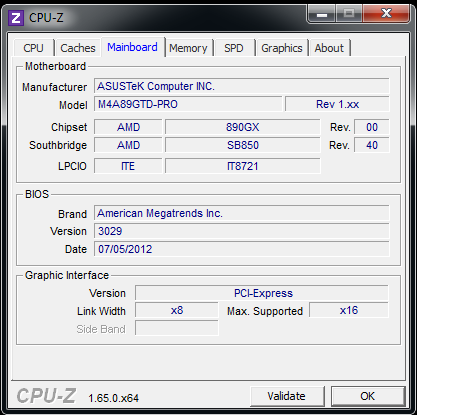Click the CPU-Z purple Z title icon
Image resolution: width=450 pixels, height=415 pixels.
click(x=16, y=18)
